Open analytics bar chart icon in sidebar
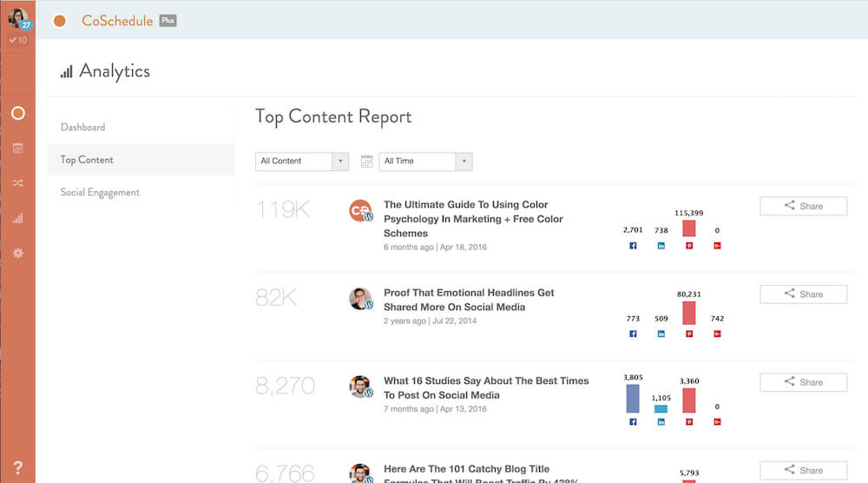The image size is (868, 483). pos(17,218)
